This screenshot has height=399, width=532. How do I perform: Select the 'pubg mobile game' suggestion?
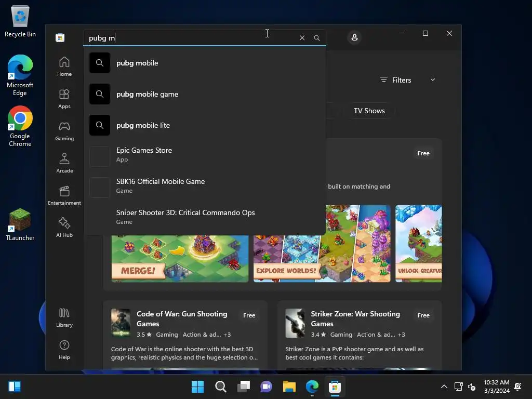click(x=204, y=94)
